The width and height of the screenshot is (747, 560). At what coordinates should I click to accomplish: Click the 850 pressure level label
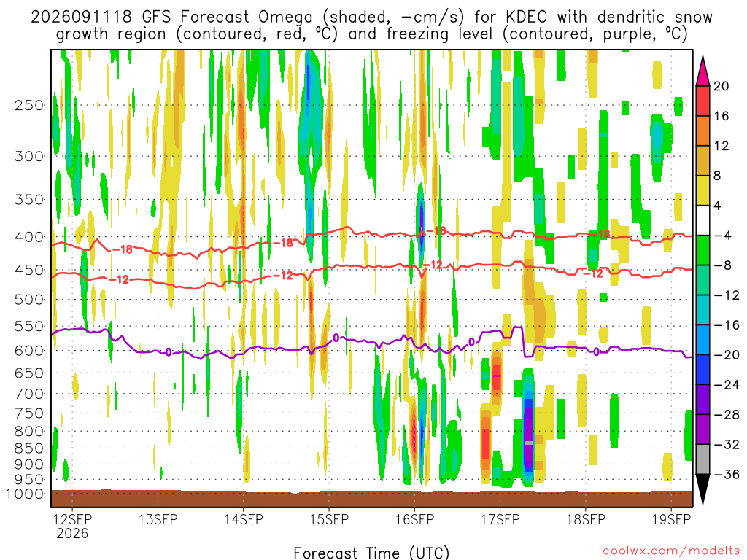[x=29, y=448]
